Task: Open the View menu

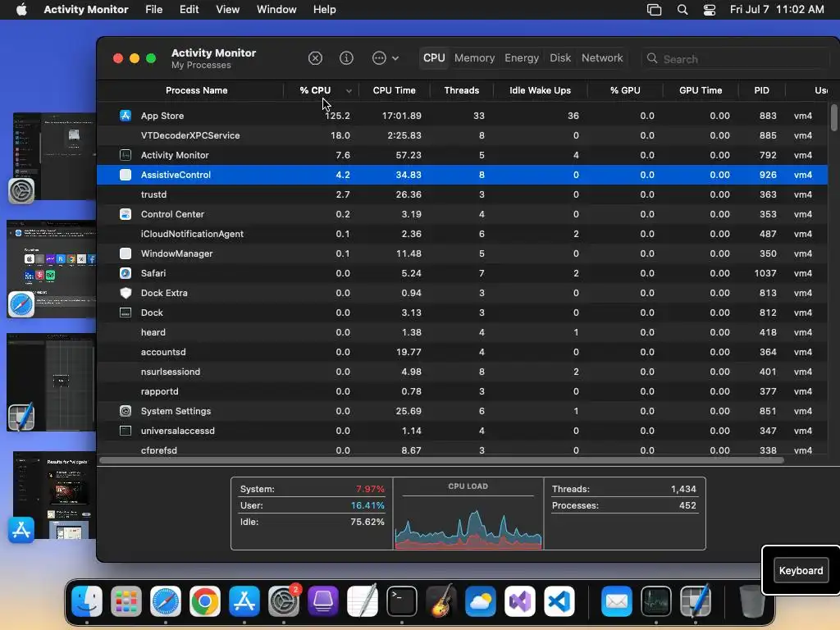Action: [x=227, y=10]
